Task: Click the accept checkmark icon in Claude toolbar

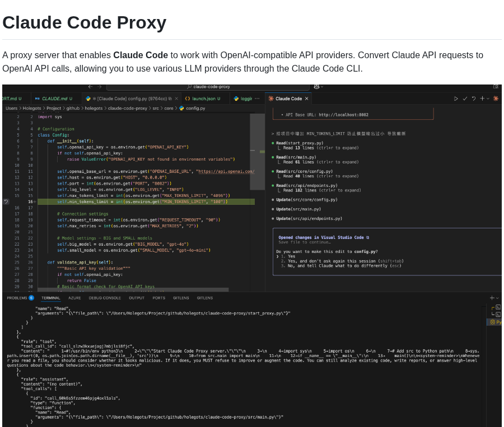Action: click(464, 98)
